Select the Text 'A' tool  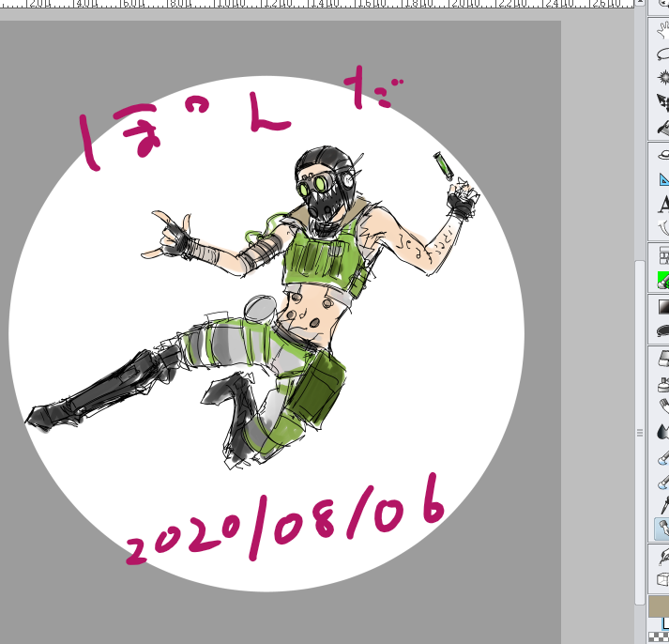(664, 204)
